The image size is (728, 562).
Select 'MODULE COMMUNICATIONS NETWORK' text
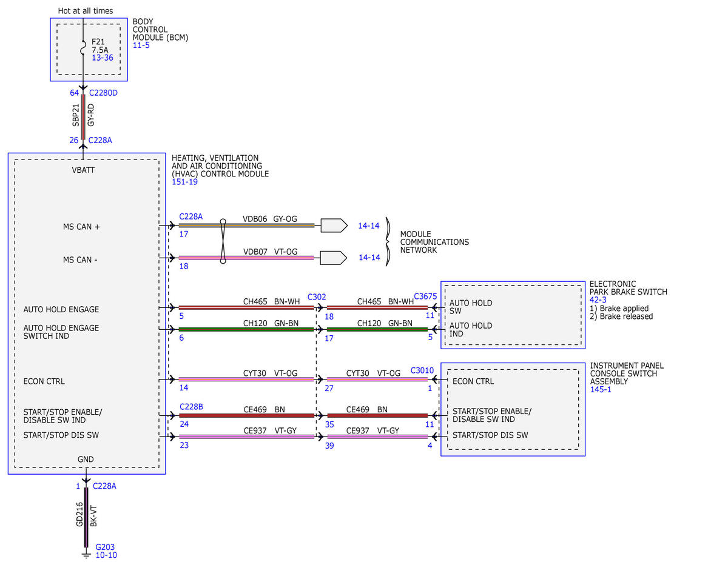click(x=434, y=242)
